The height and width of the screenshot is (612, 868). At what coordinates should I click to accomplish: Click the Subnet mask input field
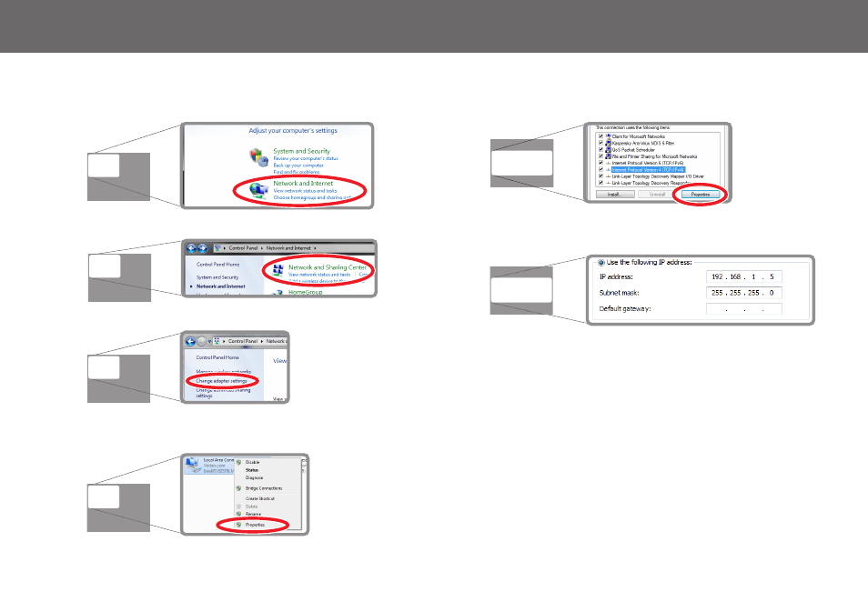(x=744, y=293)
